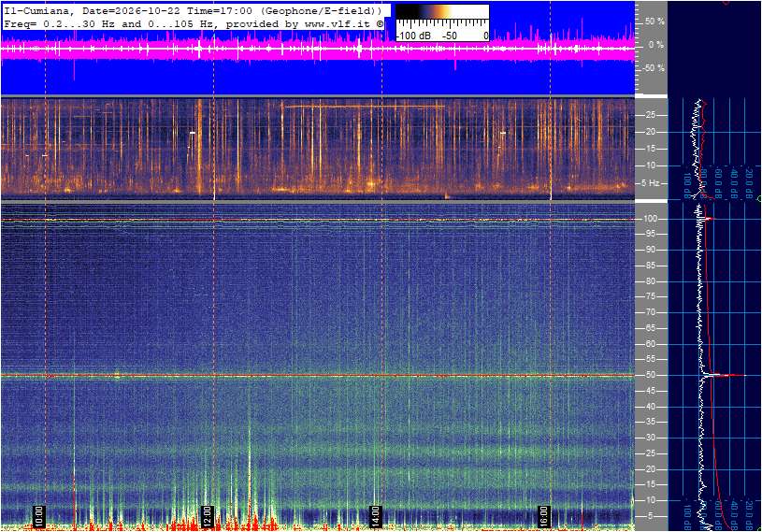Click the 60 Hz E-field axis label
This screenshot has width=762, height=532.
(650, 344)
